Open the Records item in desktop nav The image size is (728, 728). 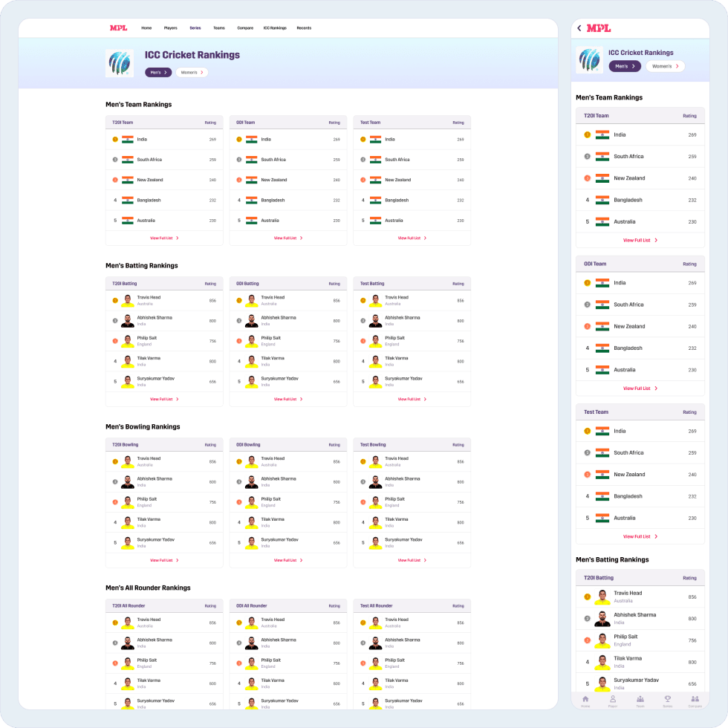pos(304,28)
